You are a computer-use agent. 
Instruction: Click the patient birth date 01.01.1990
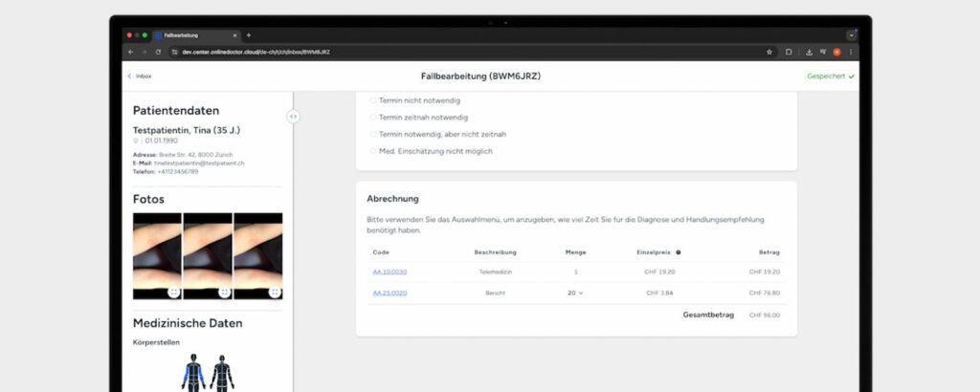point(161,142)
